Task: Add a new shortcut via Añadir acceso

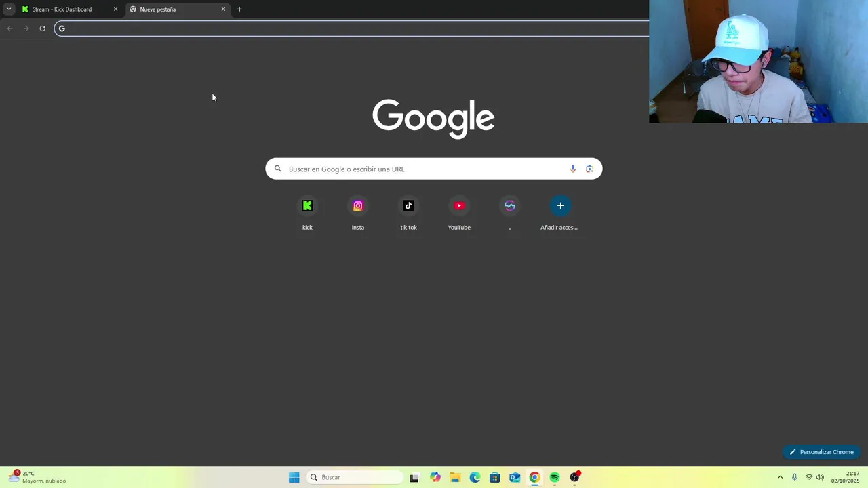Action: [560, 213]
